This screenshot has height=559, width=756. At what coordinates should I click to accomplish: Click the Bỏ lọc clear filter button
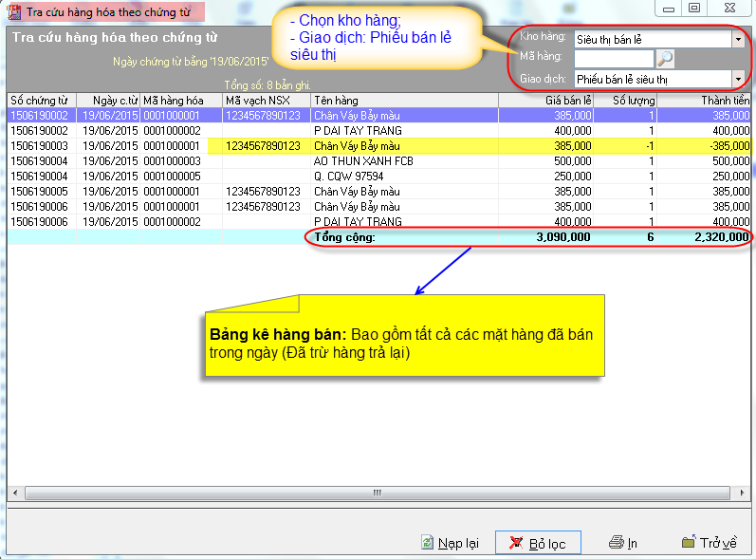tap(538, 543)
